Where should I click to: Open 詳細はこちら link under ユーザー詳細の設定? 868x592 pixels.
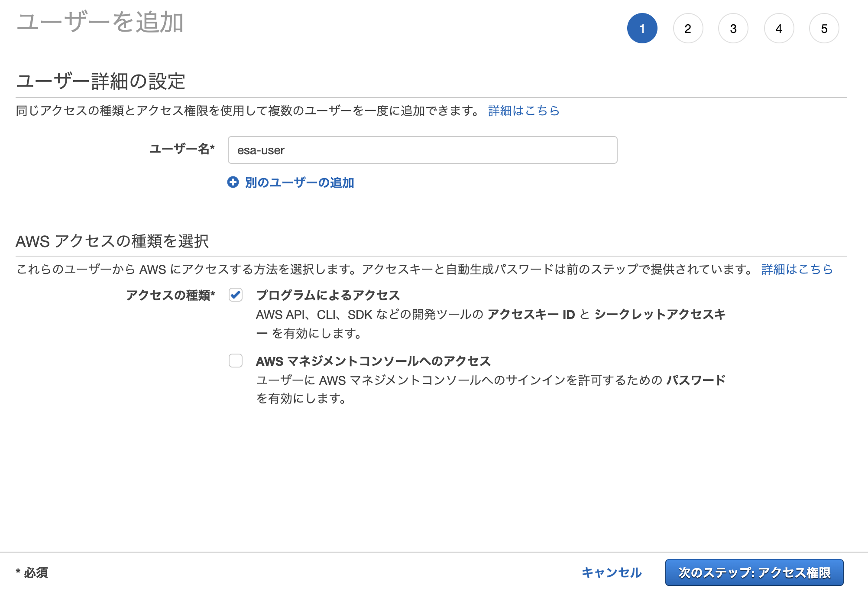click(524, 111)
